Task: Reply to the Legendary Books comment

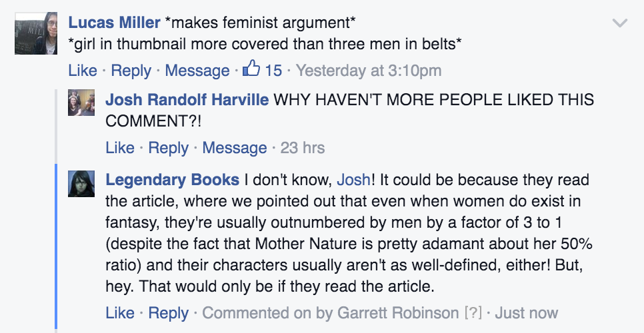Action: [x=168, y=312]
